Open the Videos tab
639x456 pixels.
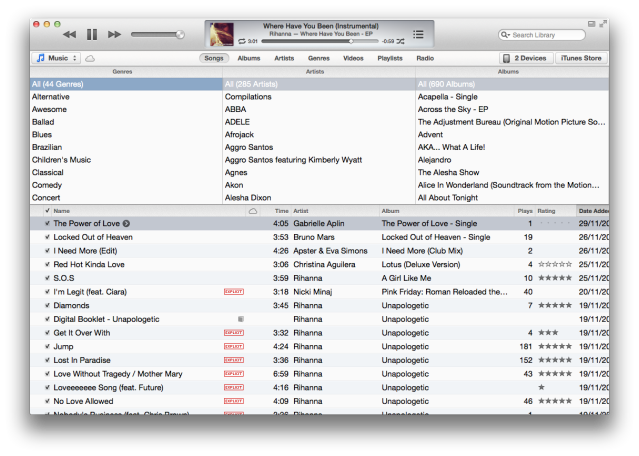pos(353,58)
